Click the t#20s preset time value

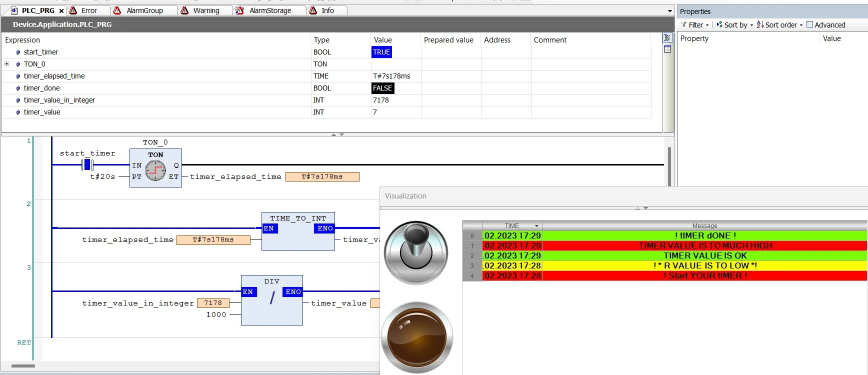point(102,176)
